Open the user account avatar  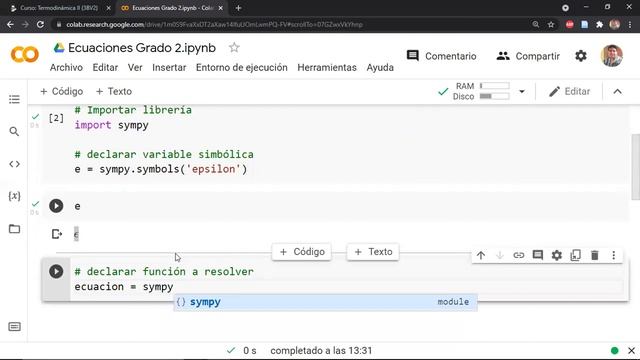pyautogui.click(x=611, y=56)
